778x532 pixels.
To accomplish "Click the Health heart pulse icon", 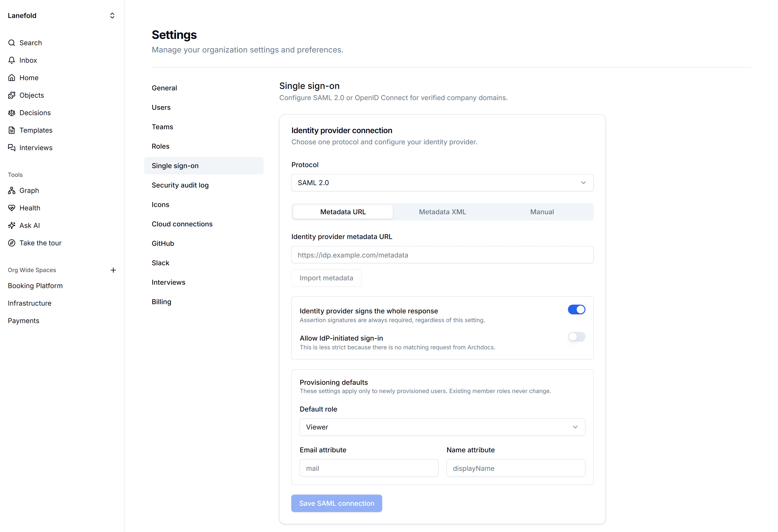I will click(x=12, y=208).
